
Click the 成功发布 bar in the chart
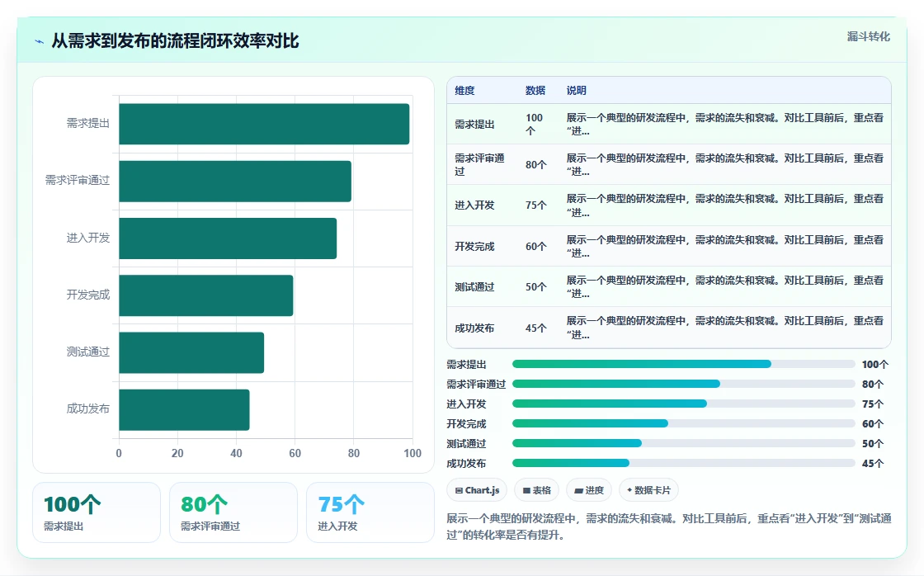pos(185,410)
